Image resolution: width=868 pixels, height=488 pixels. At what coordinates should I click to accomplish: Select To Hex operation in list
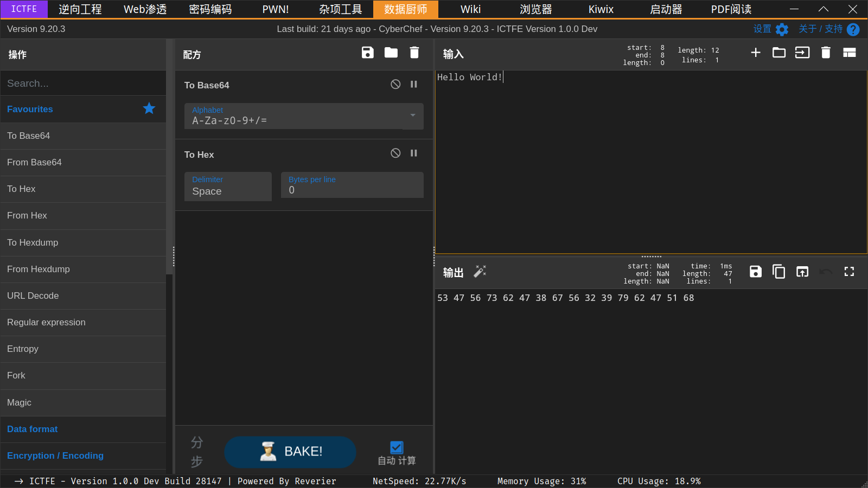tap(83, 189)
